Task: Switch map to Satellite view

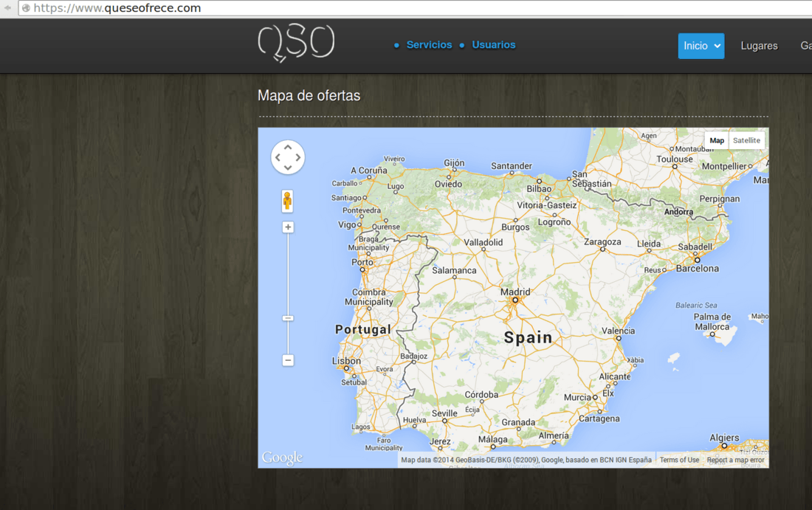Action: [746, 140]
